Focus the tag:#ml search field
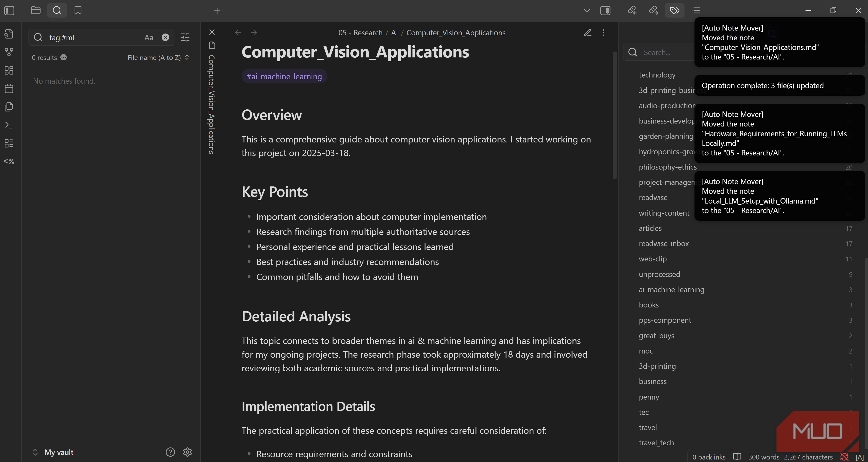Screen dimensions: 868x462 tap(94, 37)
